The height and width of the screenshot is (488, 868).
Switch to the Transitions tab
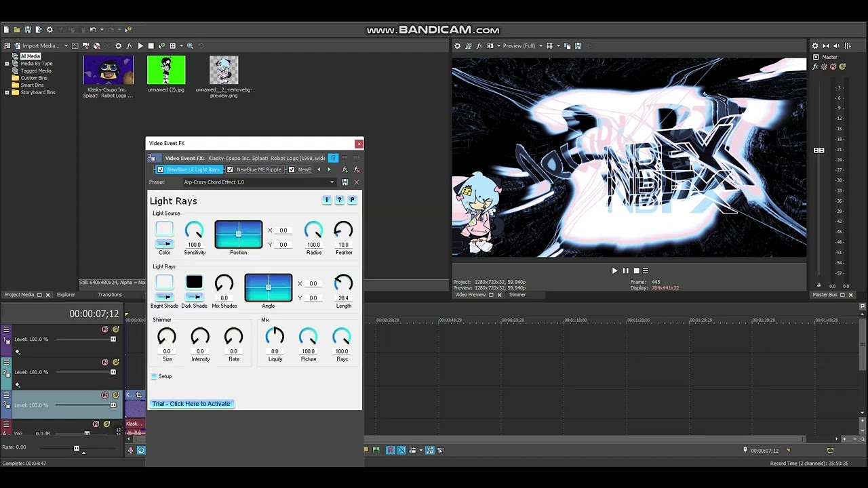click(x=110, y=295)
